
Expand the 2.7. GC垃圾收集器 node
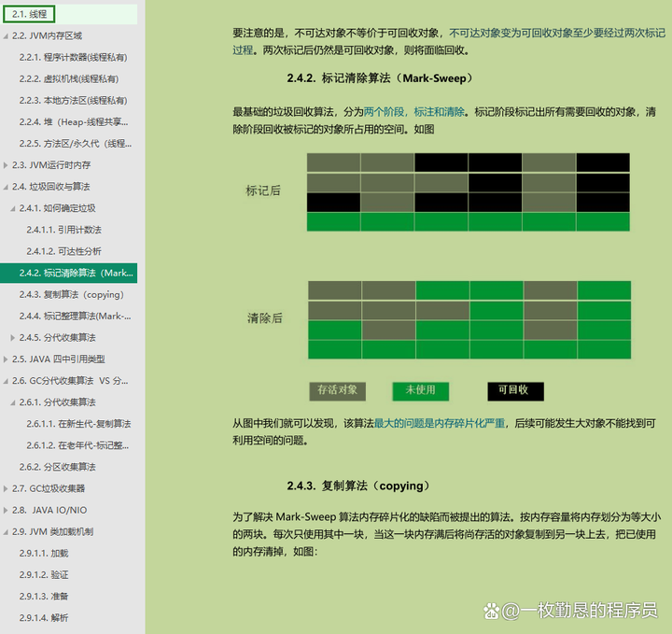pos(6,488)
